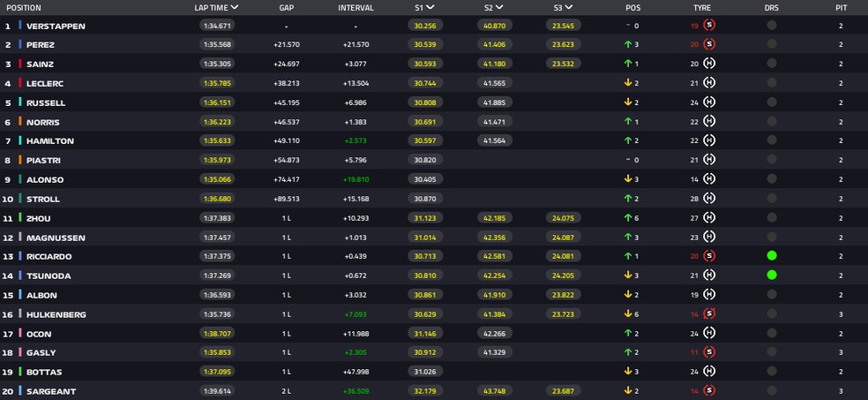This screenshot has height=400, width=868.
Task: Click Sainz's S3 time 23.532
Action: (564, 64)
